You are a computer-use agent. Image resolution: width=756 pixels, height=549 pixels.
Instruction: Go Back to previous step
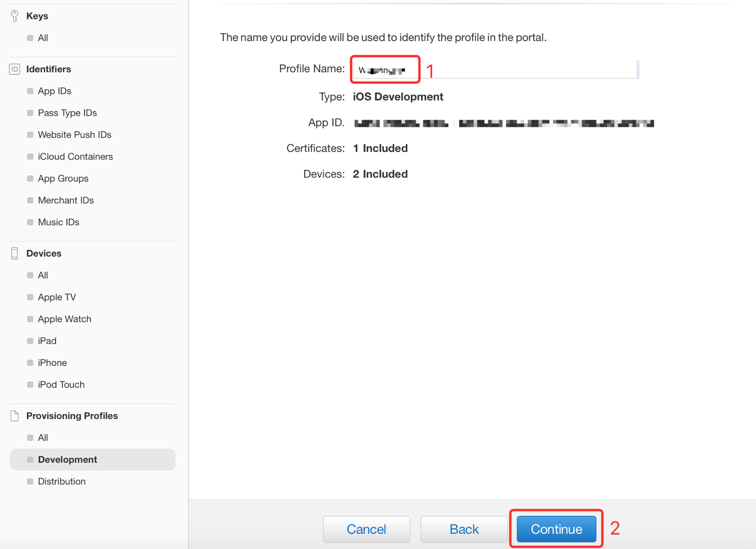click(464, 529)
